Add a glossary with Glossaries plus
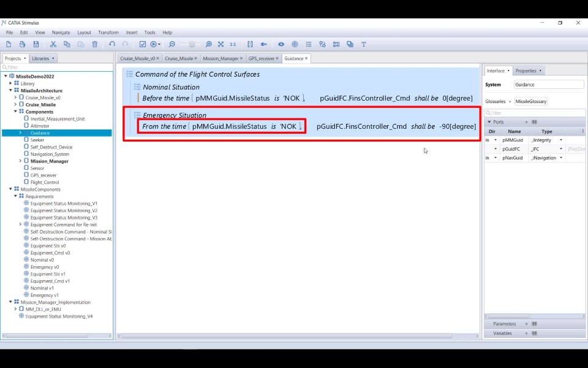This screenshot has width=588, height=368. tap(510, 101)
